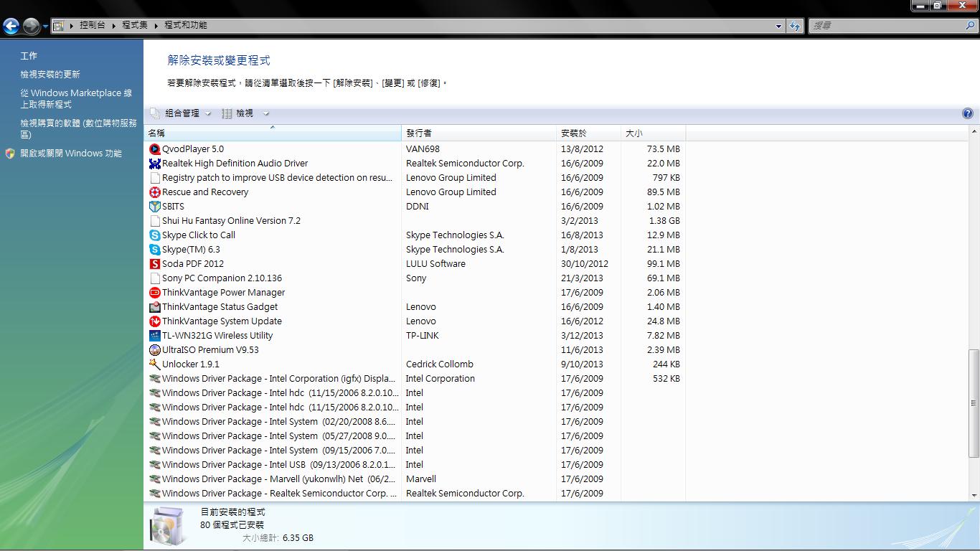Click the scrollbar down arrow of program list
Image resolution: width=980 pixels, height=551 pixels.
coord(974,495)
